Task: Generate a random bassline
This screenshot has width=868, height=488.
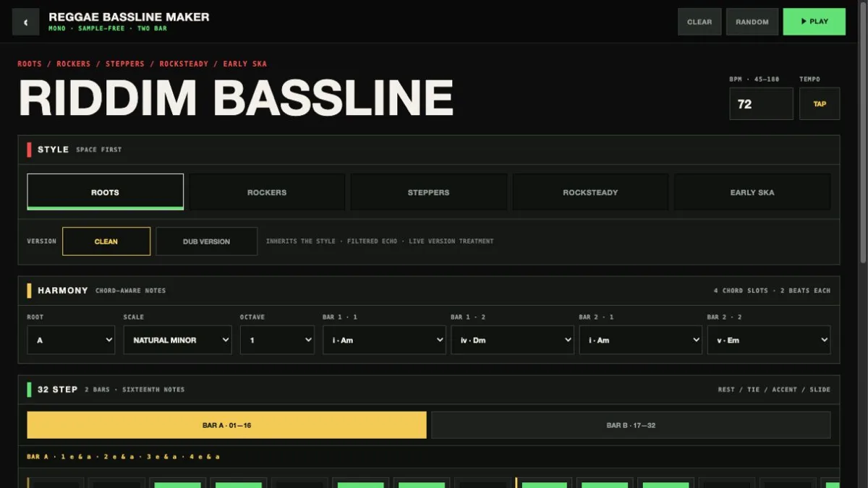Action: click(752, 22)
